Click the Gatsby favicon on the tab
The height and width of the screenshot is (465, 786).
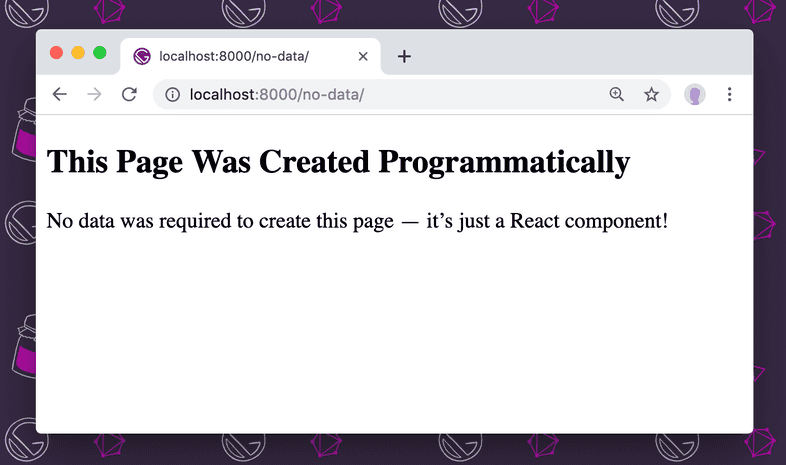[142, 56]
